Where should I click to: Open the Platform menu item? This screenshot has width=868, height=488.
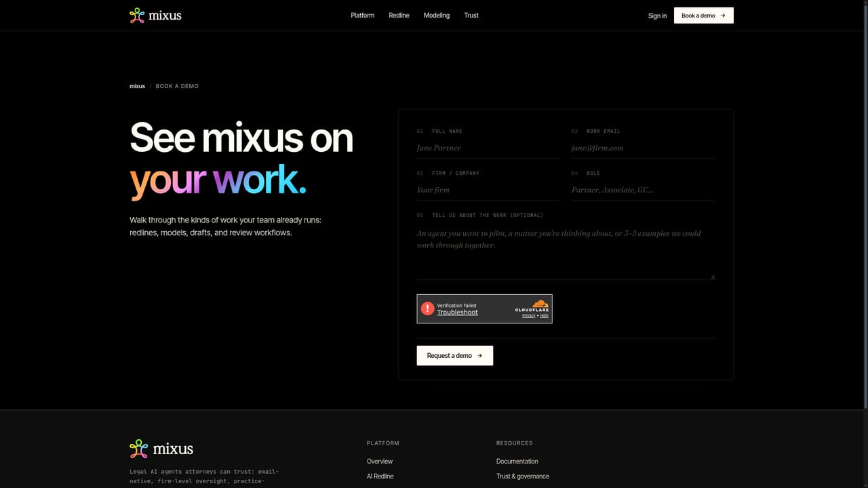[363, 15]
